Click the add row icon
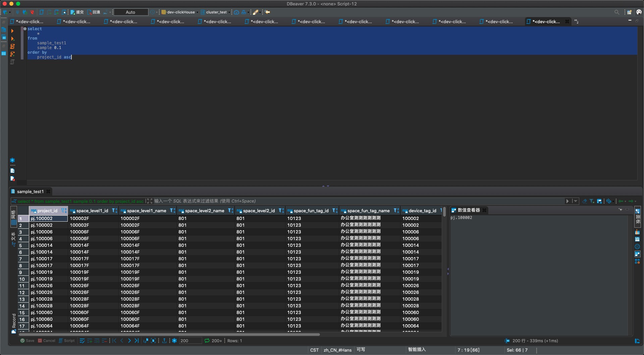Viewport: 644px width, 355px height. pos(90,341)
